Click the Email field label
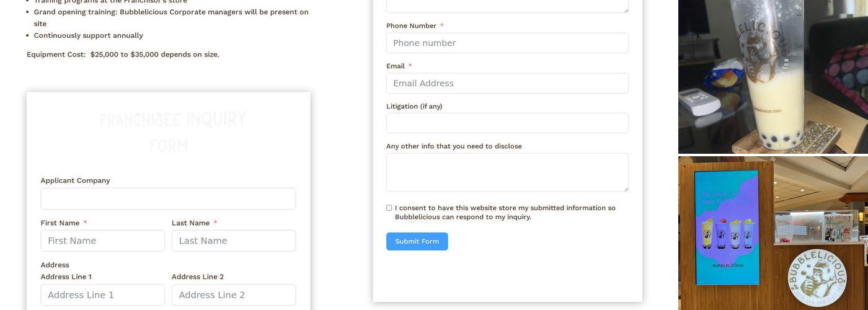The width and height of the screenshot is (868, 310). pyautogui.click(x=396, y=66)
